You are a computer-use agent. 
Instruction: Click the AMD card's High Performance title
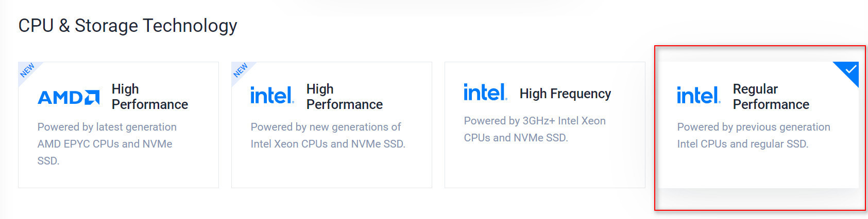[x=149, y=97]
